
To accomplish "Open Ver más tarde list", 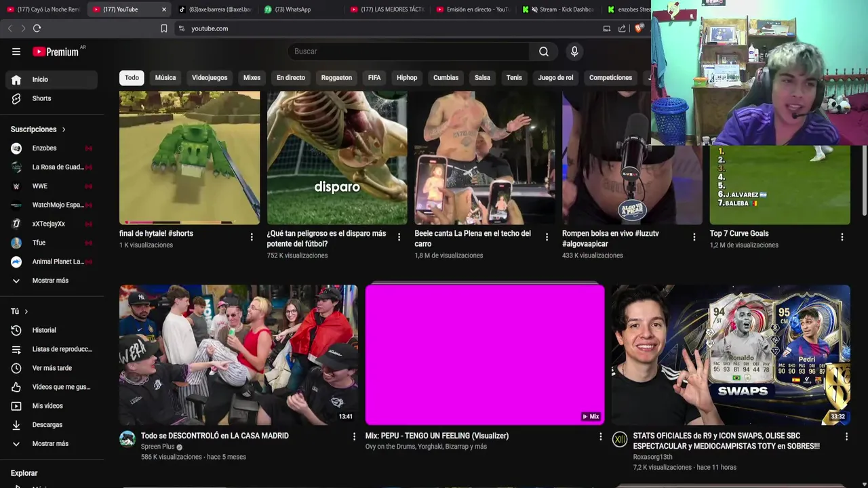I will (x=52, y=368).
